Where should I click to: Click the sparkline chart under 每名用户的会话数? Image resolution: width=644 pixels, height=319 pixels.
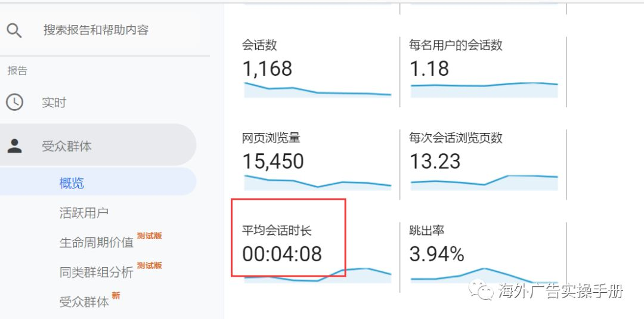[484, 88]
